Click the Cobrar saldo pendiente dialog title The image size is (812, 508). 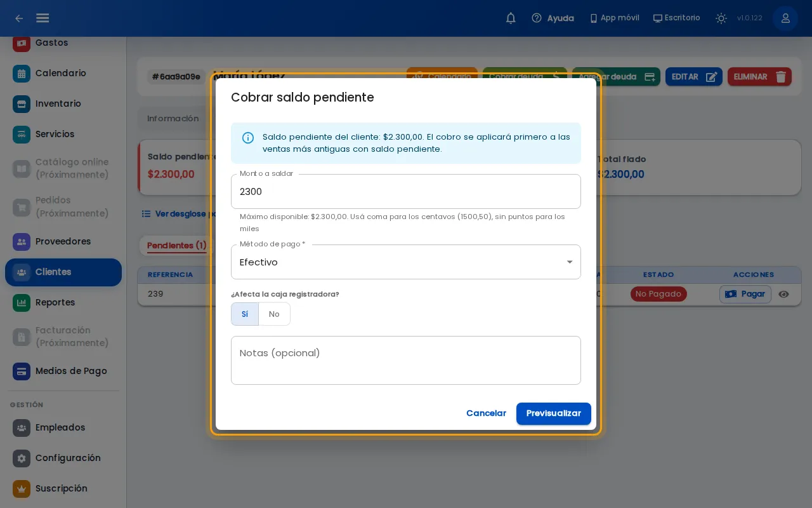[303, 97]
